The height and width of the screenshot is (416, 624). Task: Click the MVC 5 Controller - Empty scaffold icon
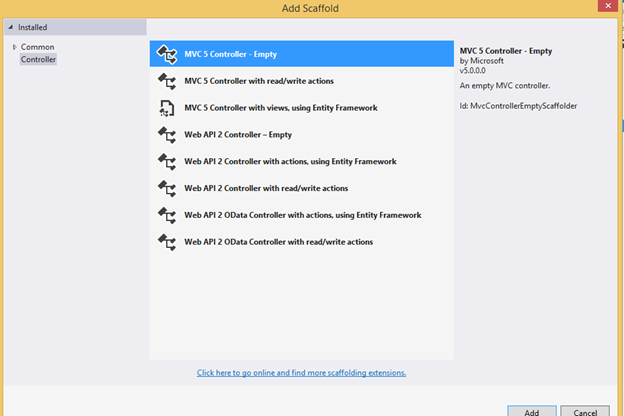pos(167,54)
